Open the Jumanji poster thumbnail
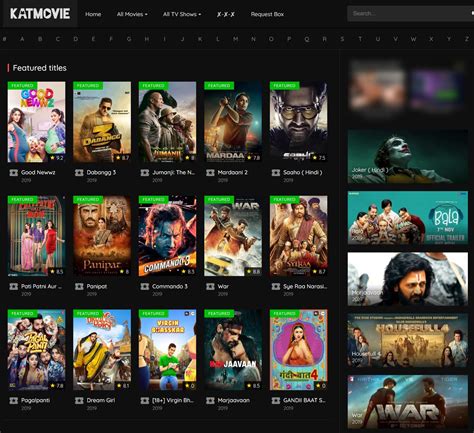 pyautogui.click(x=167, y=122)
